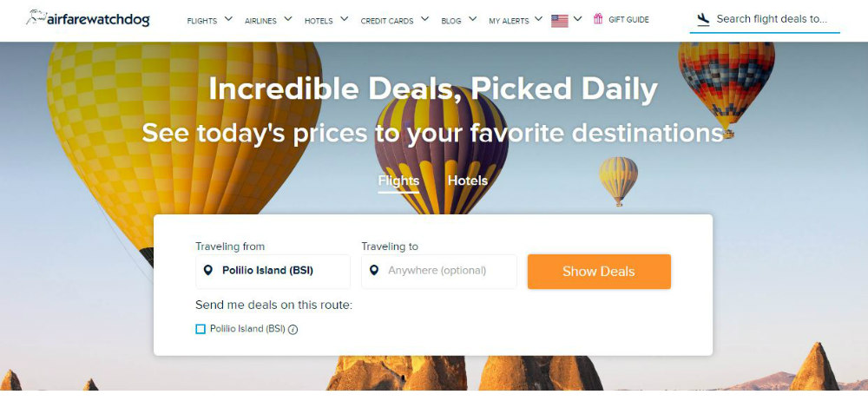This screenshot has height=401, width=868.
Task: Click the Airfarewatchdog logo
Action: [x=88, y=18]
